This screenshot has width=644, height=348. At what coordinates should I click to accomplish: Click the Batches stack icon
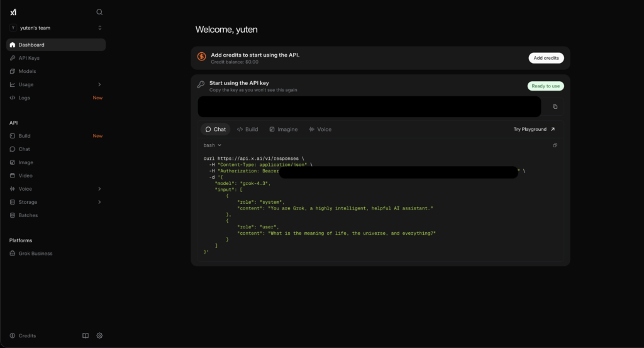(x=13, y=215)
